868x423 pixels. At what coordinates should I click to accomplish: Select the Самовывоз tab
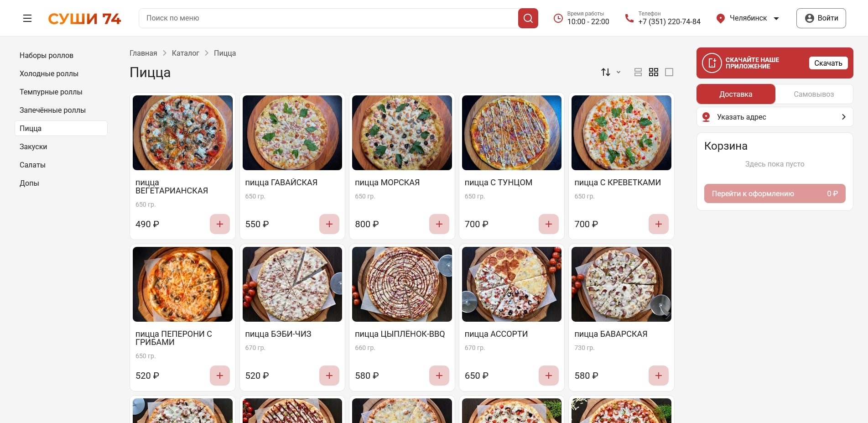(x=813, y=94)
